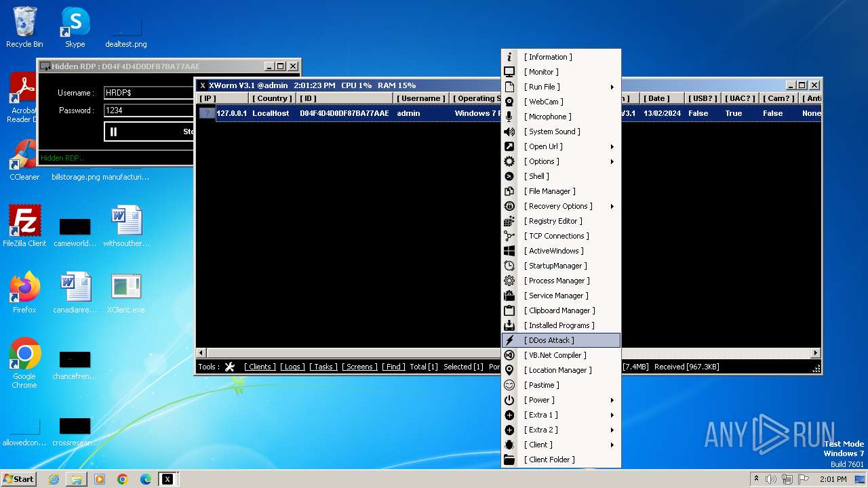The image size is (868, 488).
Task: Click the System Sound speaker icon
Action: coord(509,131)
